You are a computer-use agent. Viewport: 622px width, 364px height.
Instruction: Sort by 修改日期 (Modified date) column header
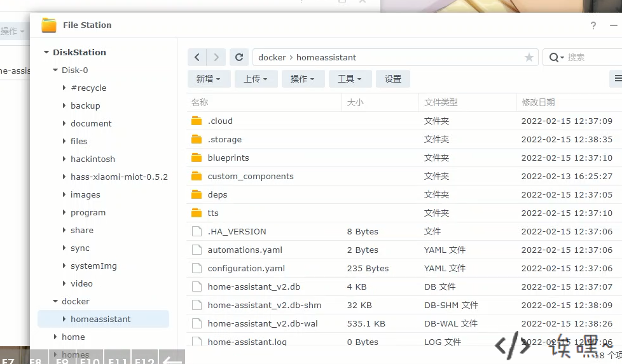569,102
